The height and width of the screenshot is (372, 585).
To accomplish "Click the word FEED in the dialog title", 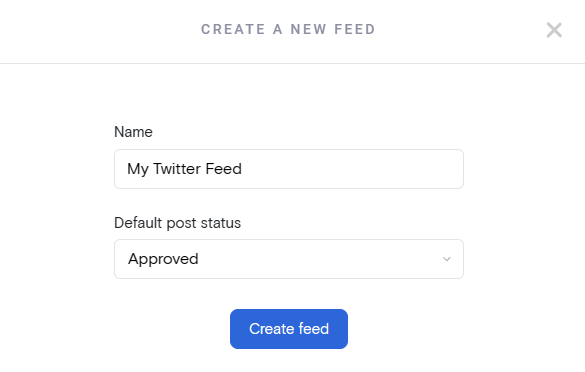I will (354, 29).
